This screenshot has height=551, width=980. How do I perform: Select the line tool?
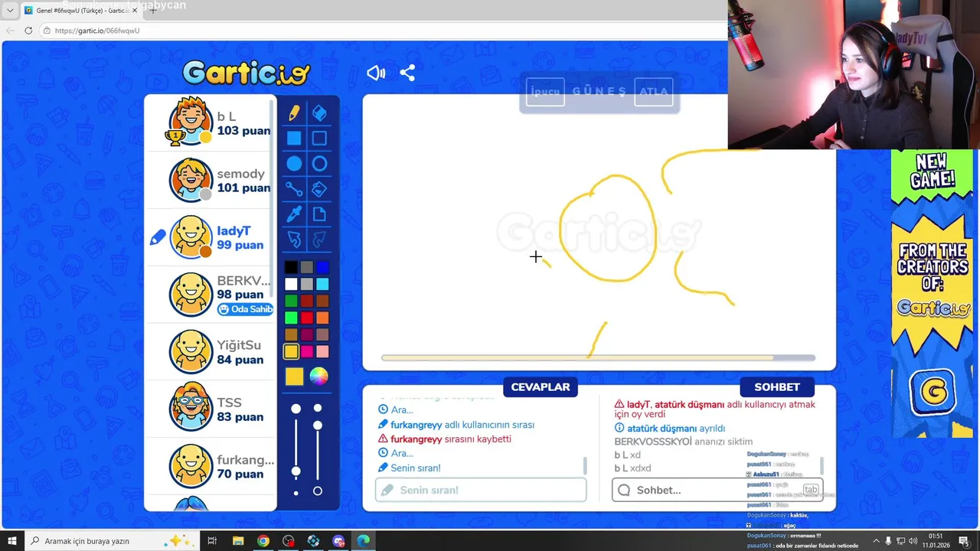pyautogui.click(x=294, y=189)
